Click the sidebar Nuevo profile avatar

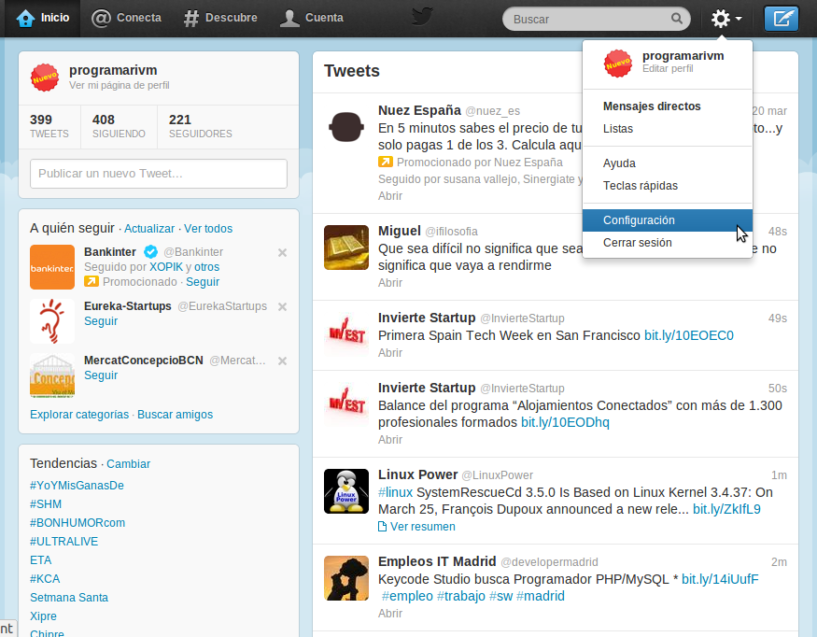(45, 78)
